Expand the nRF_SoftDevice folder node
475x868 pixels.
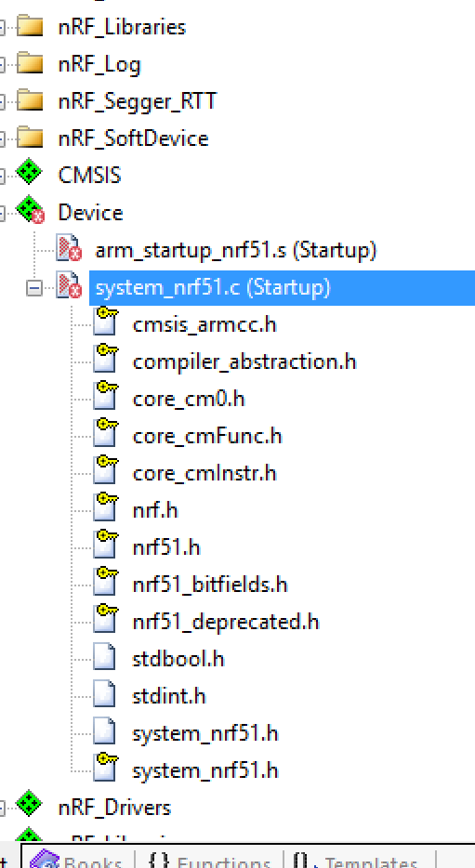click(2, 138)
